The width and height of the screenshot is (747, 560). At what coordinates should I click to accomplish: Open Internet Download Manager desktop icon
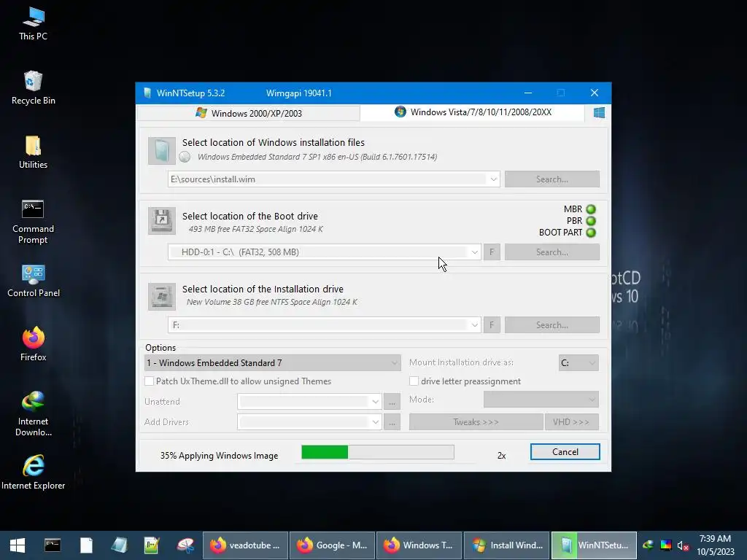point(33,414)
